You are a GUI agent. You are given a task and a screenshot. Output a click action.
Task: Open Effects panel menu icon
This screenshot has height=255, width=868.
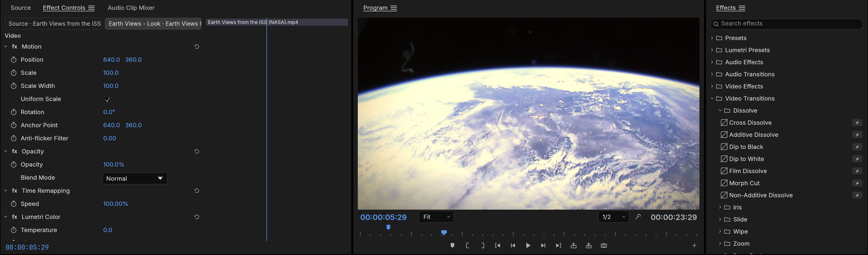click(742, 8)
